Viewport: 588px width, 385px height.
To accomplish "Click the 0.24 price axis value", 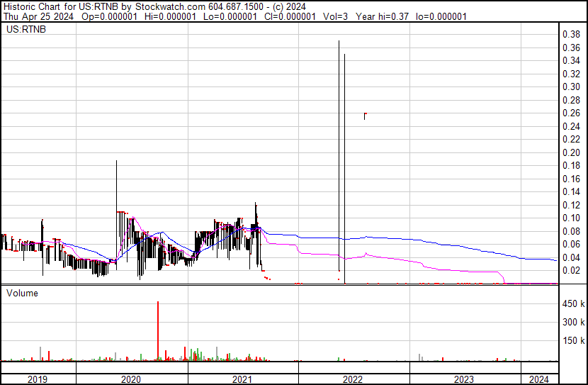I will coord(571,126).
